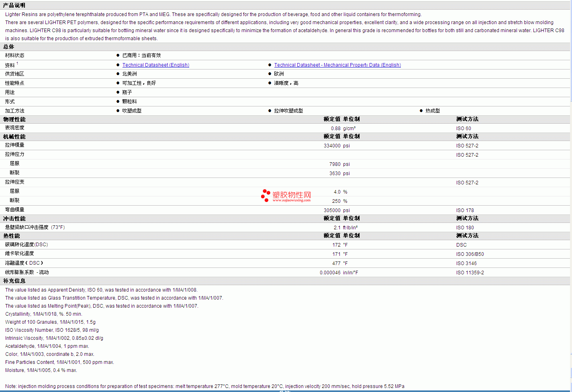
Task: Click the 吹塑成型 processing method
Action: point(132,111)
